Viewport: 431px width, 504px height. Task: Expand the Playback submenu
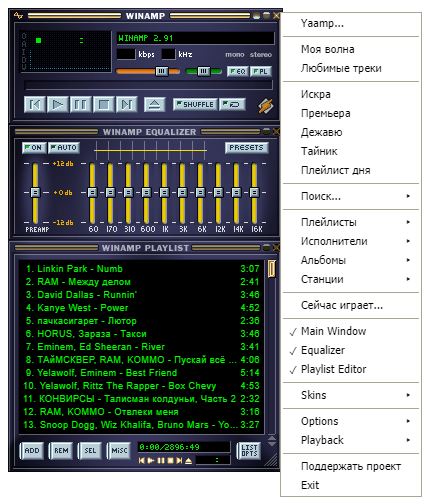coord(351,440)
